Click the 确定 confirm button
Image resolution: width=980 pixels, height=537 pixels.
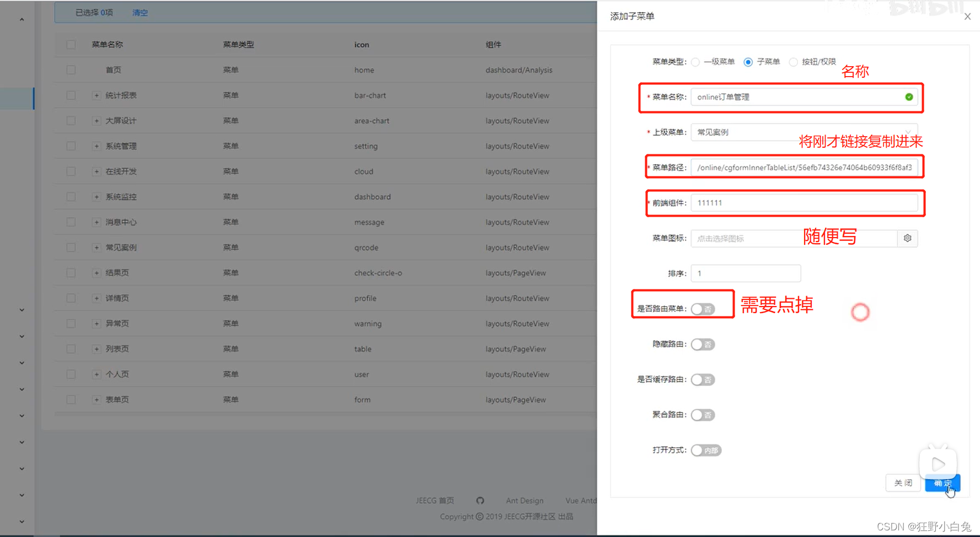click(942, 483)
